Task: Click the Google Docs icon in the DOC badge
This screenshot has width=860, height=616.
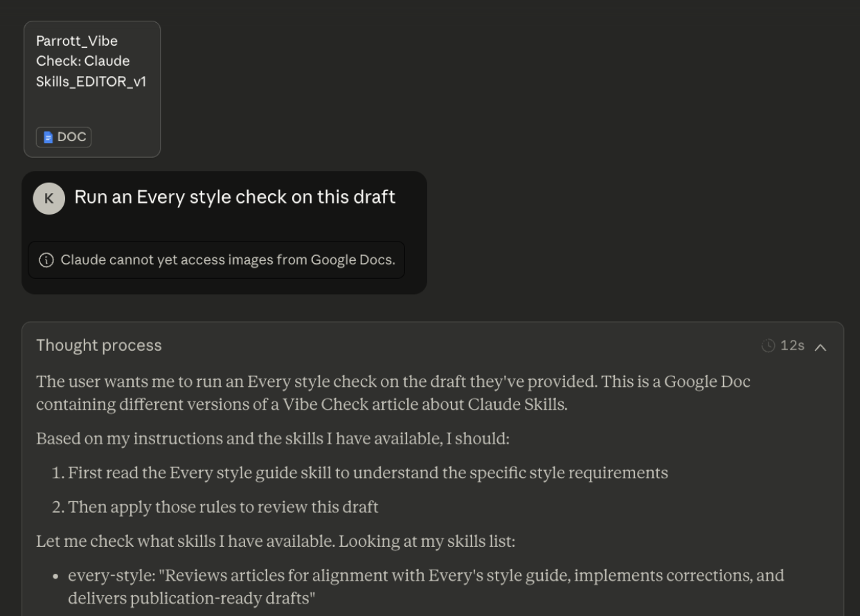Action: [x=48, y=137]
